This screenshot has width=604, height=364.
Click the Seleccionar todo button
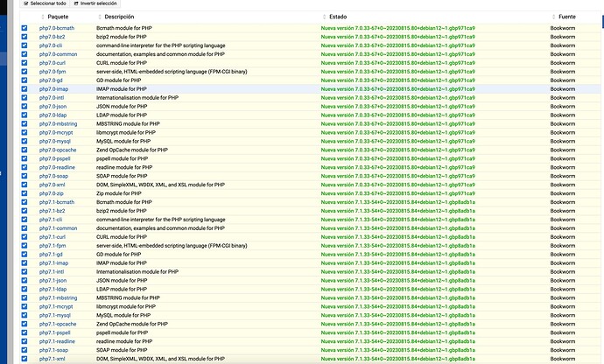pyautogui.click(x=45, y=3)
